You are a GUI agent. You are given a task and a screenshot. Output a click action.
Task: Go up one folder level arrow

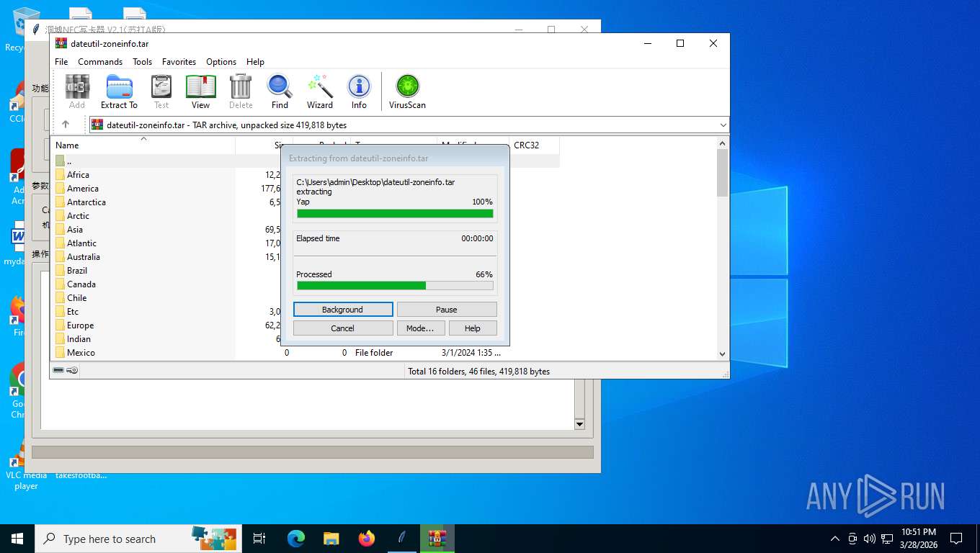point(66,125)
